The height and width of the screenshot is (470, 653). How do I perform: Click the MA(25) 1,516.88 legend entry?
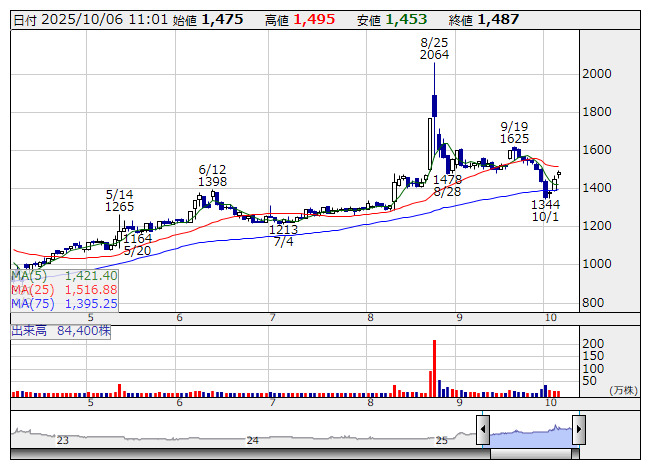tap(65, 290)
